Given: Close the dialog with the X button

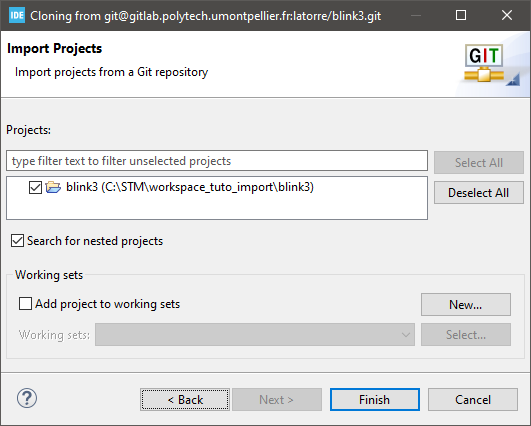Looking at the screenshot, I should click(x=507, y=15).
